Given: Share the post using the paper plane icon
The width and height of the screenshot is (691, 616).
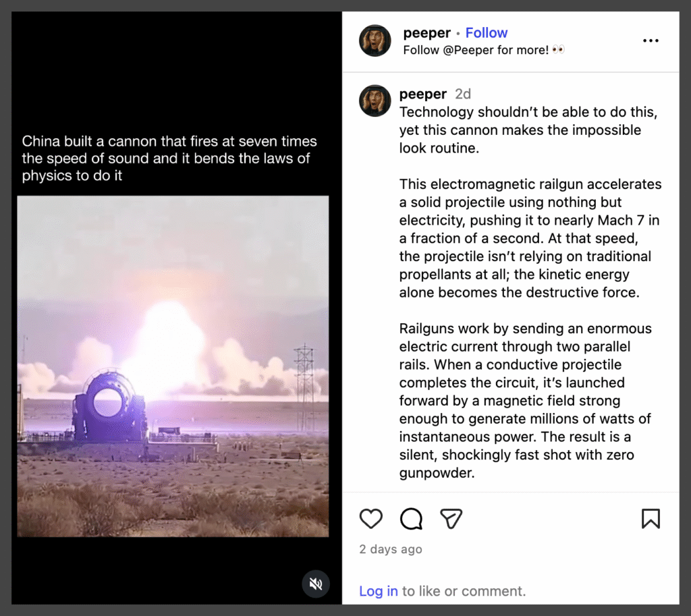Looking at the screenshot, I should [451, 518].
